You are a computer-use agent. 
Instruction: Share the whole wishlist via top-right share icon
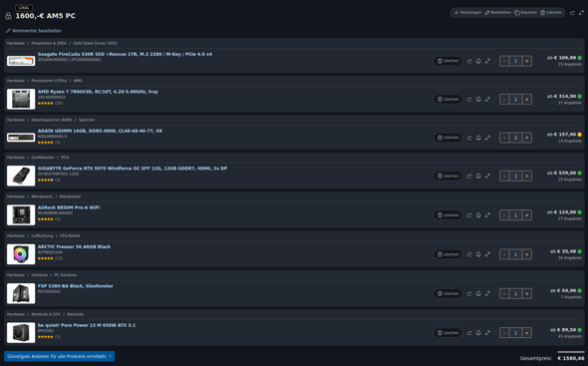tap(572, 13)
